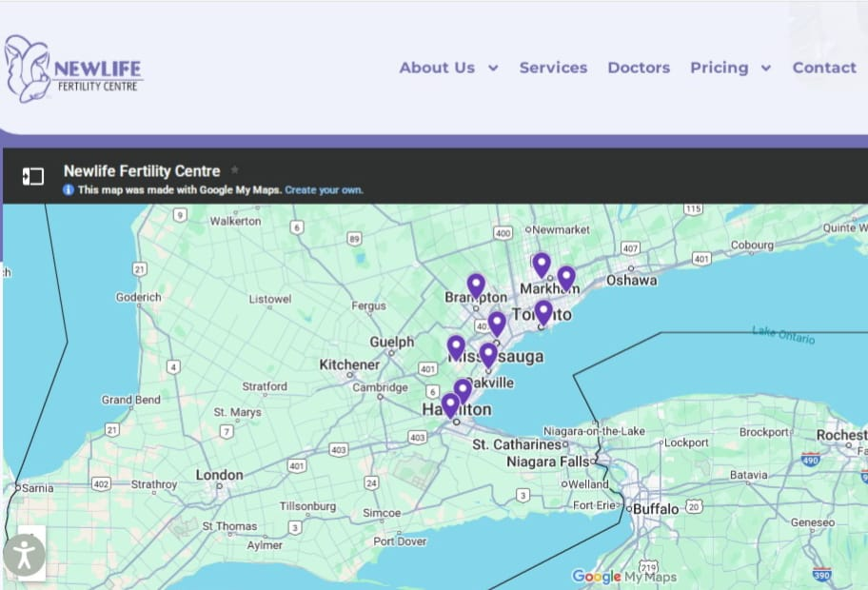Click the 'Grand Bend' label
The width and height of the screenshot is (868, 590).
coord(130,400)
